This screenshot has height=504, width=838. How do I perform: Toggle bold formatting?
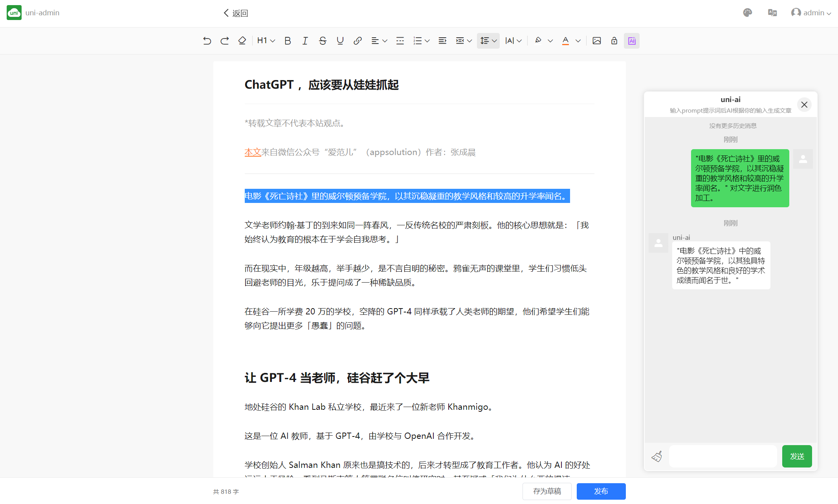(x=288, y=41)
